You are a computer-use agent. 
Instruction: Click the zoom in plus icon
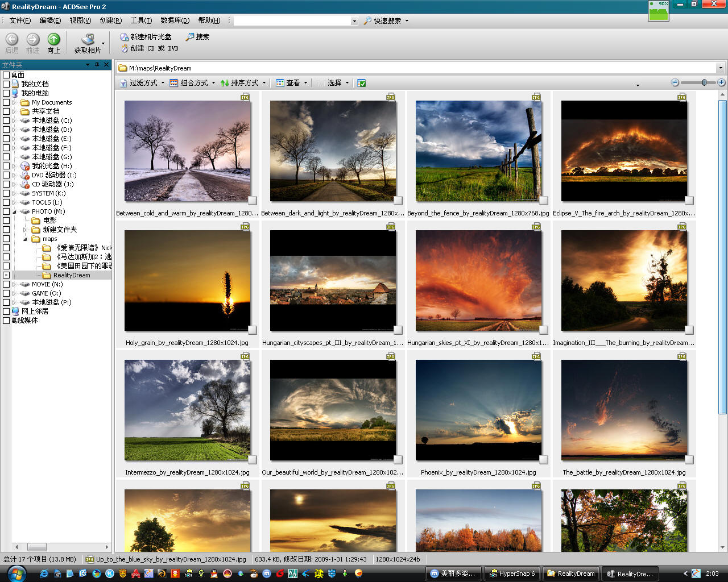721,82
